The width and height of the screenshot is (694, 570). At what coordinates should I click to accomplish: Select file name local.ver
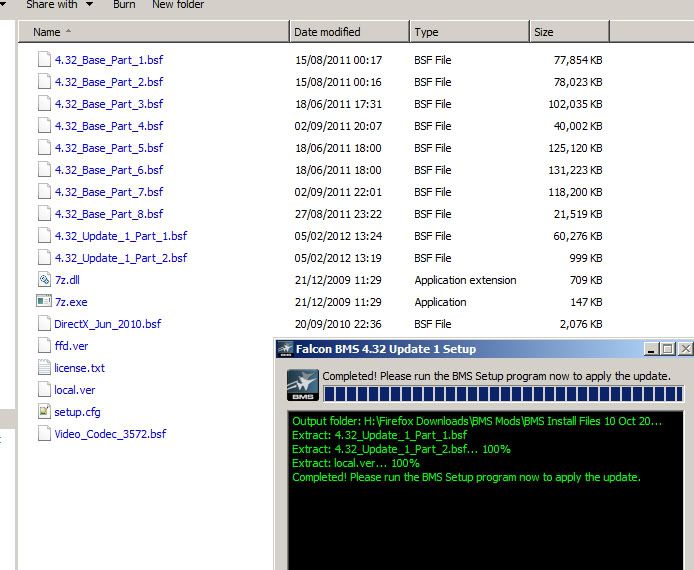(75, 390)
